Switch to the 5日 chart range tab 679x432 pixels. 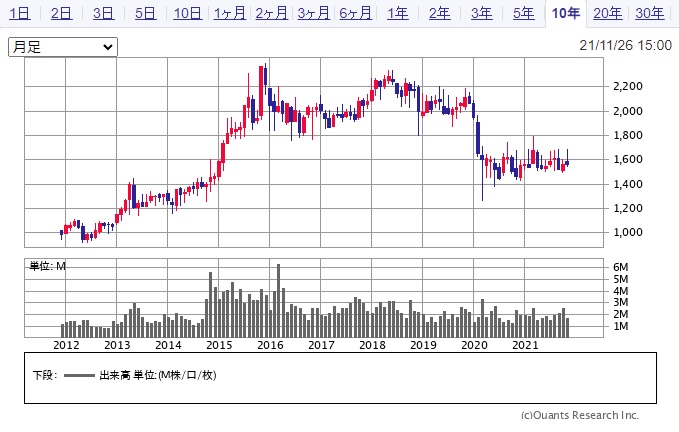(x=146, y=13)
